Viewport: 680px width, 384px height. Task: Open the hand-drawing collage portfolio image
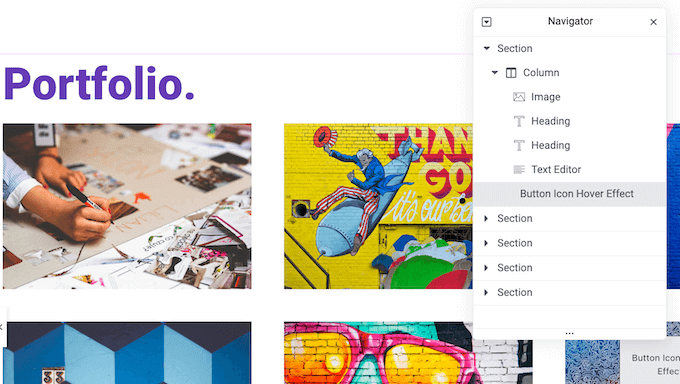127,206
